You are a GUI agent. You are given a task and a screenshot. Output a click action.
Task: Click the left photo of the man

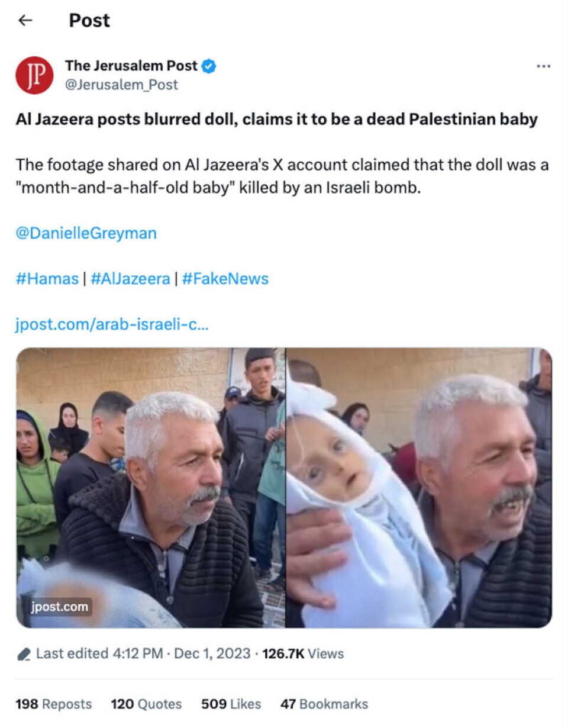pyautogui.click(x=150, y=488)
